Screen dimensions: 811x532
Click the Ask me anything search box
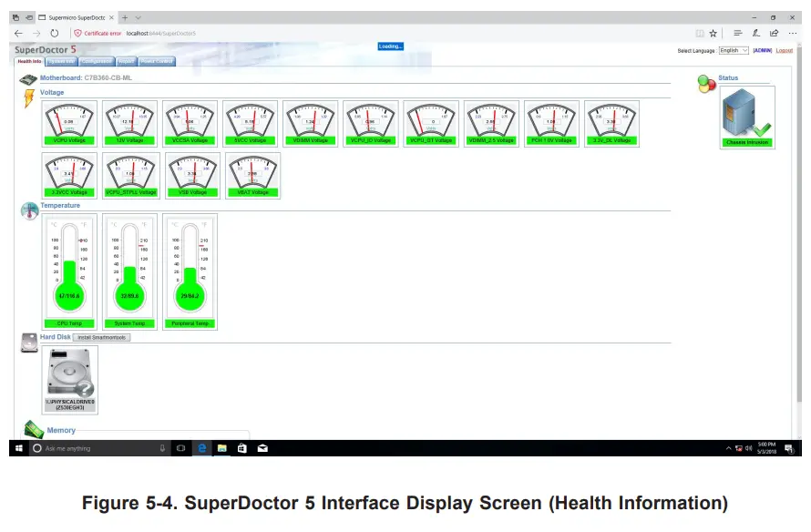pyautogui.click(x=98, y=448)
